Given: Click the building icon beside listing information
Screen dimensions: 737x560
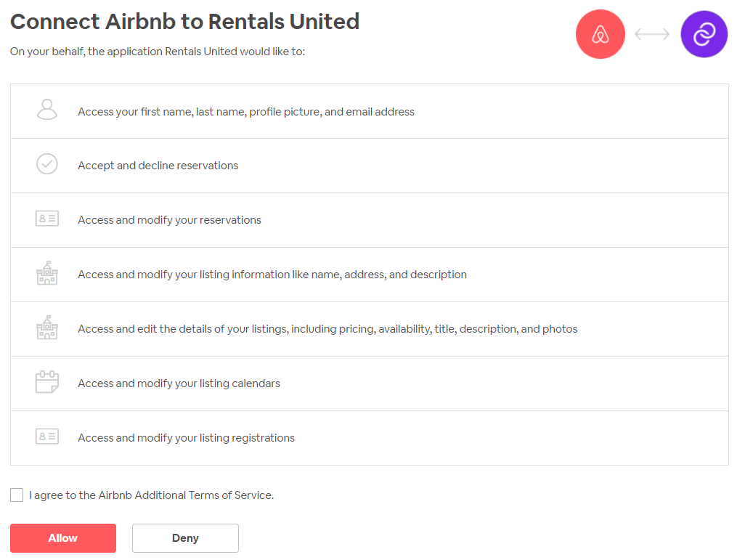Looking at the screenshot, I should click(46, 274).
